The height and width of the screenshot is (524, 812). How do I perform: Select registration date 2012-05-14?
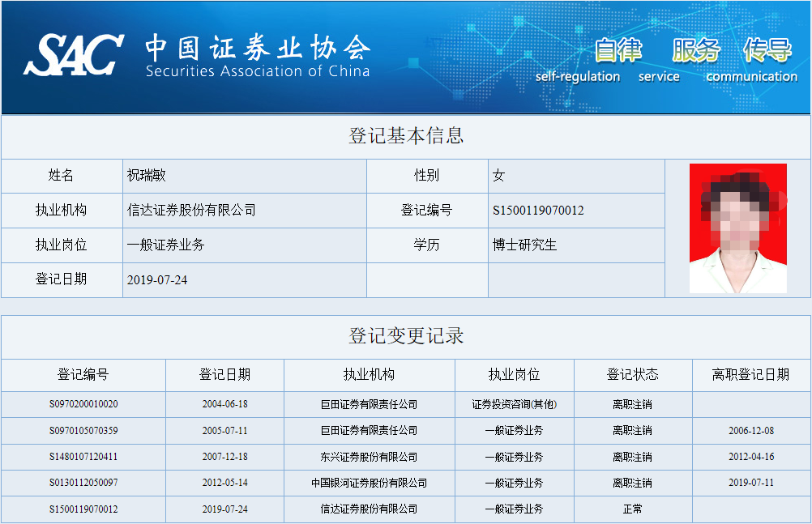224,483
